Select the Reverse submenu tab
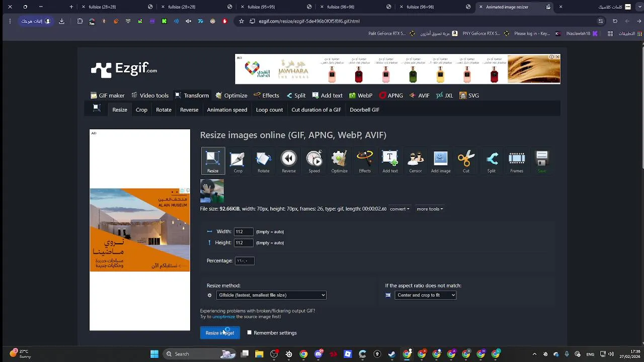The width and height of the screenshot is (644, 362). (189, 110)
